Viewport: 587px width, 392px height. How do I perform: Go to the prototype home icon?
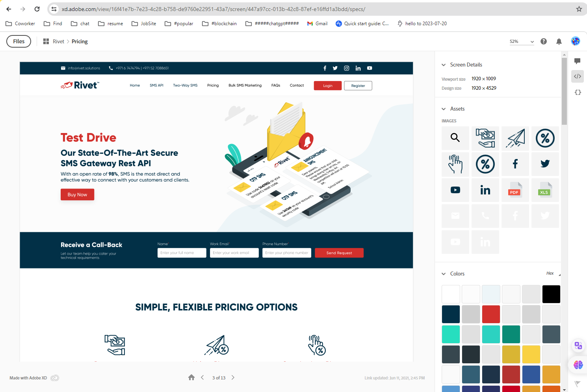(191, 377)
